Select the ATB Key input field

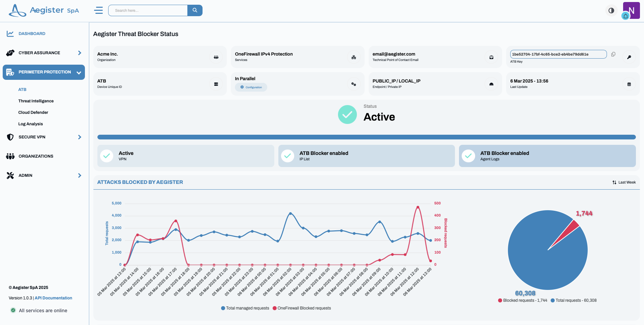point(558,54)
